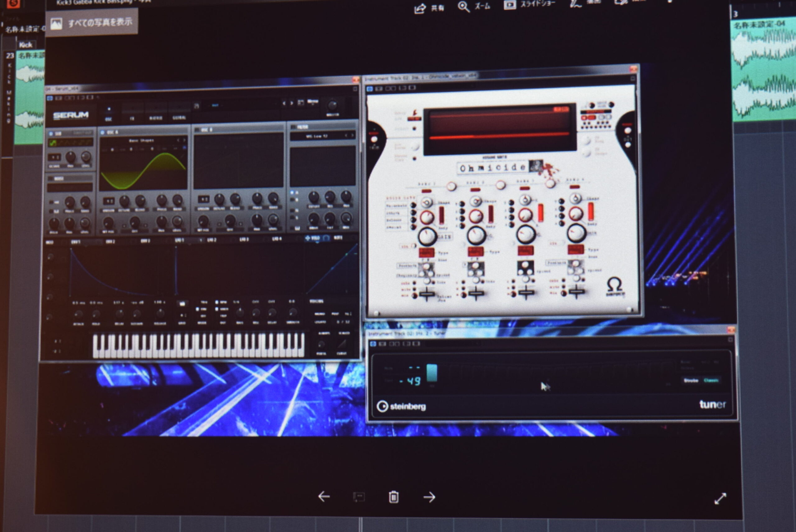Click OSC A unison value box

109,201
